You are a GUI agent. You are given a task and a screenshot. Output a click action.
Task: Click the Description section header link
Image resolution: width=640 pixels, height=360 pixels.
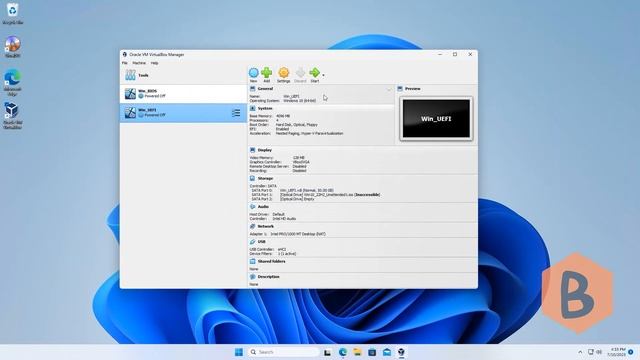click(269, 277)
